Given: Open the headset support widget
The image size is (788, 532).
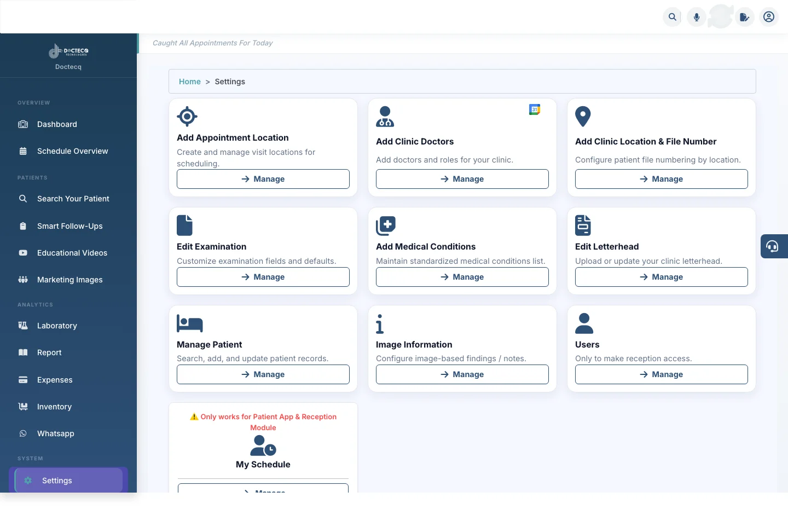Looking at the screenshot, I should pyautogui.click(x=773, y=246).
